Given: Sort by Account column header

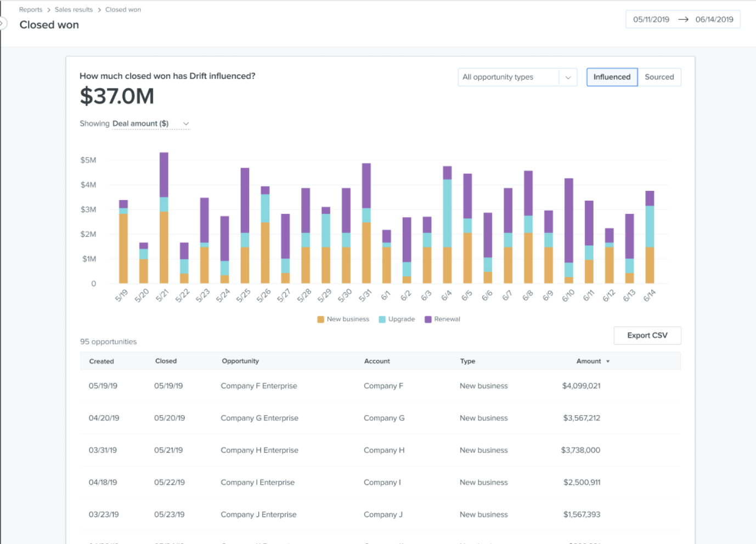Looking at the screenshot, I should coord(377,361).
